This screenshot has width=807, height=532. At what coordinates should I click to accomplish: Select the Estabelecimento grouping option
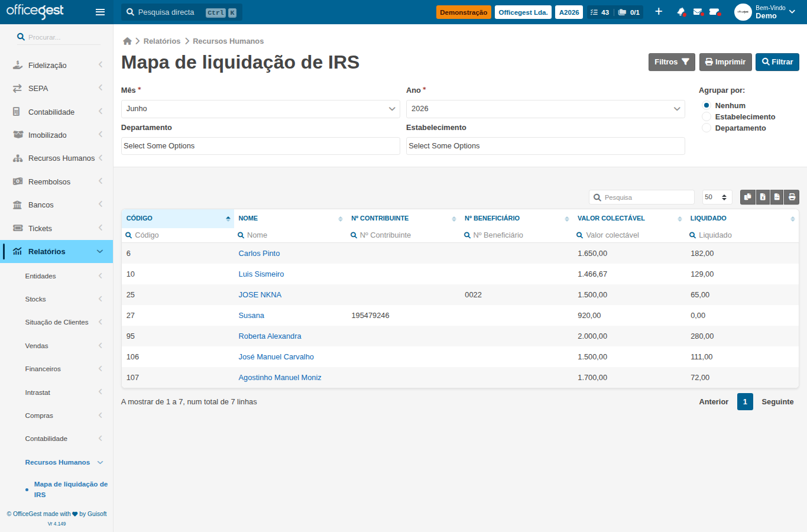706,116
